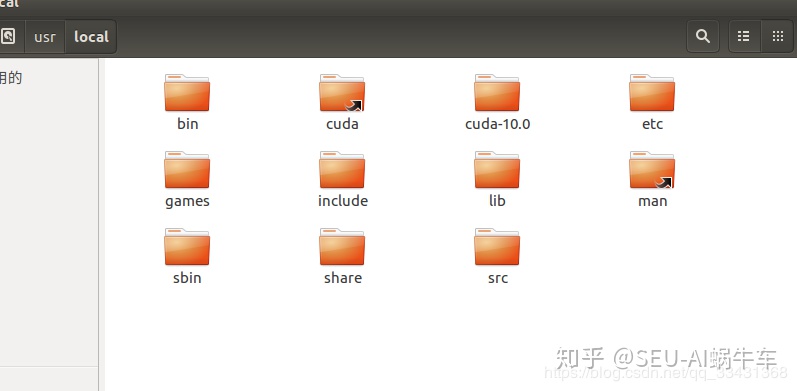Viewport: 797px width, 391px height.
Task: Switch to icon grid view
Action: point(778,36)
